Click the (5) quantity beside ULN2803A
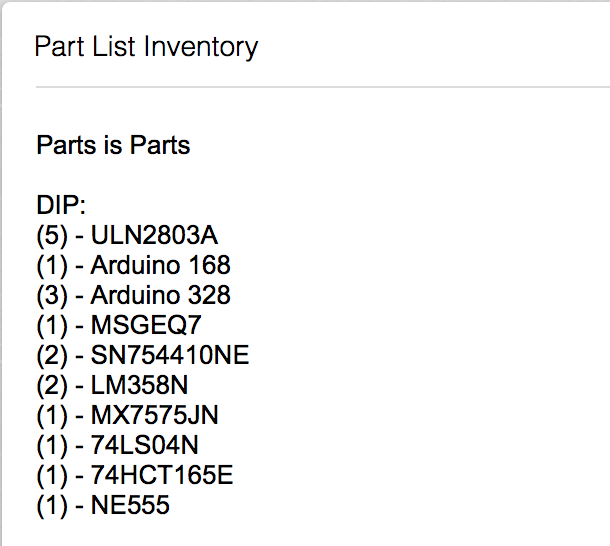The image size is (610, 546). click(x=52, y=236)
